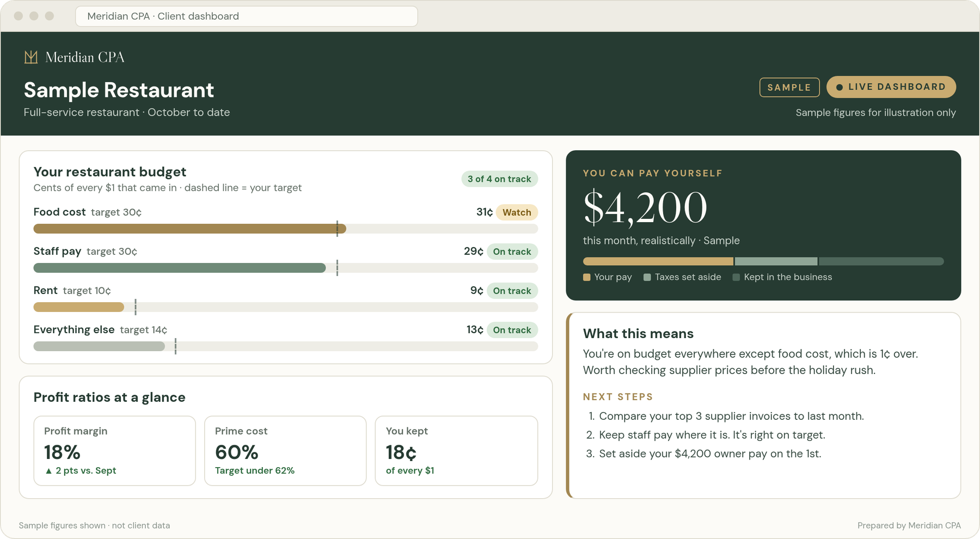Click the On track badge for Everything else
This screenshot has height=539, width=980.
[512, 330]
